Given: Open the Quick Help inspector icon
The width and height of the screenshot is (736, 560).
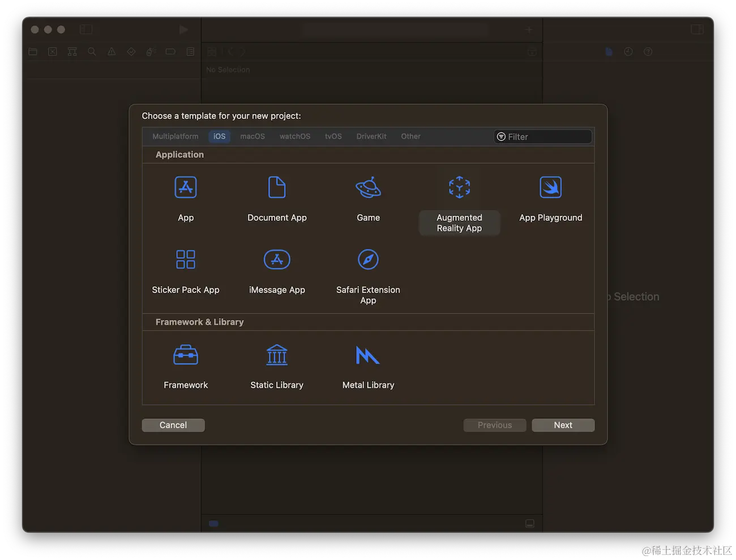Looking at the screenshot, I should coord(648,52).
